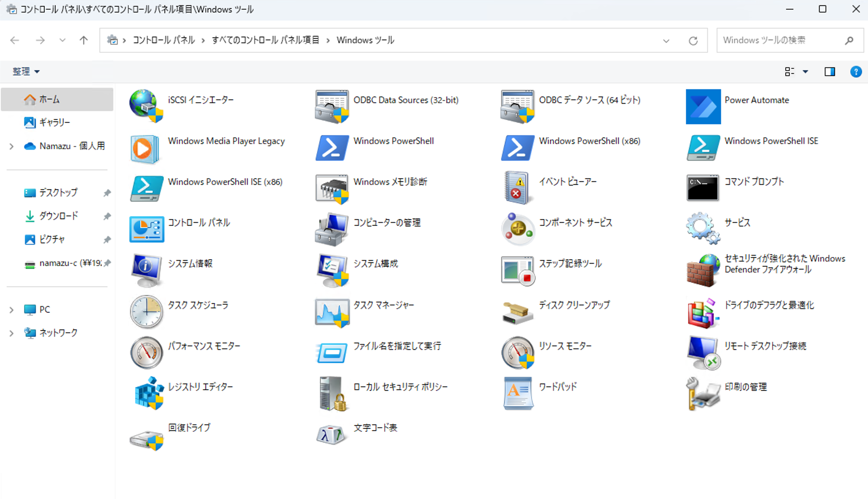
Task: Open the レジストリ エディター icon
Action: (x=148, y=393)
